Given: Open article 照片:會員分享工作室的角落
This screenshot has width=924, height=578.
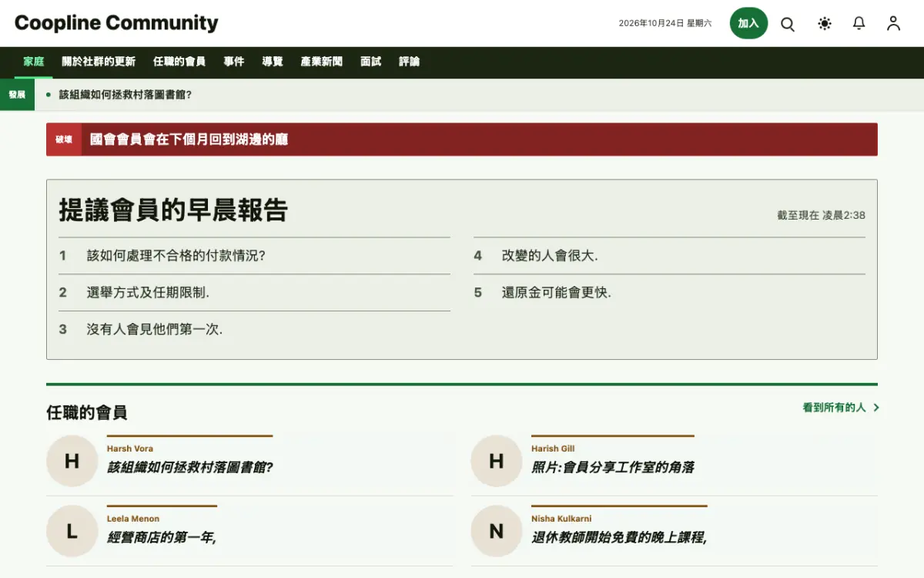Looking at the screenshot, I should point(613,467).
